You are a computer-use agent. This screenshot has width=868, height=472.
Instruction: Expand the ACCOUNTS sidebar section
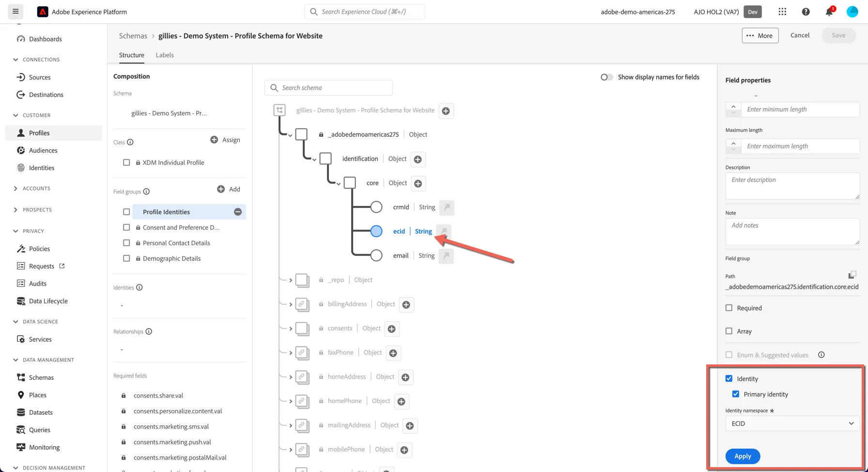click(x=15, y=189)
